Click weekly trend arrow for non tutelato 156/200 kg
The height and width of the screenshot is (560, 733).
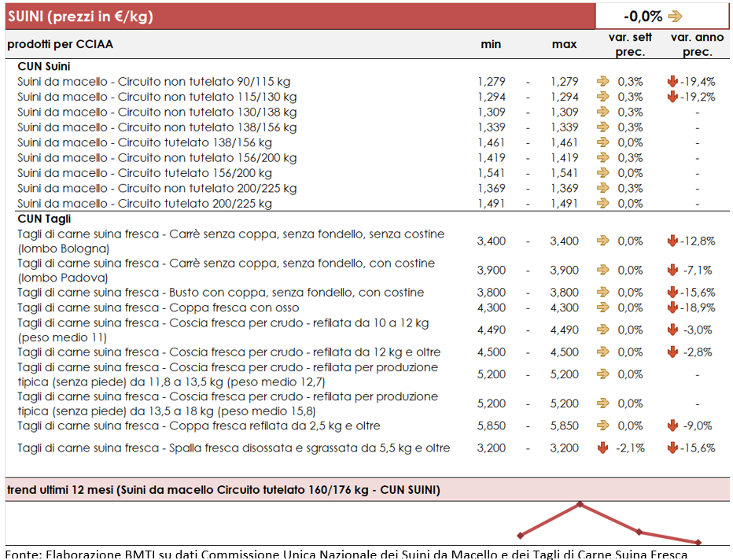point(603,157)
